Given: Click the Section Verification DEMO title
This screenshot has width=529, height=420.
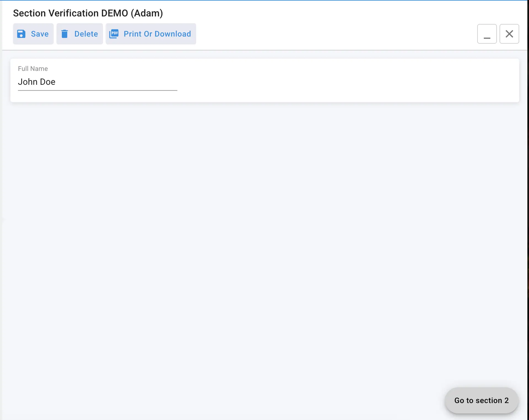Looking at the screenshot, I should tap(70, 13).
